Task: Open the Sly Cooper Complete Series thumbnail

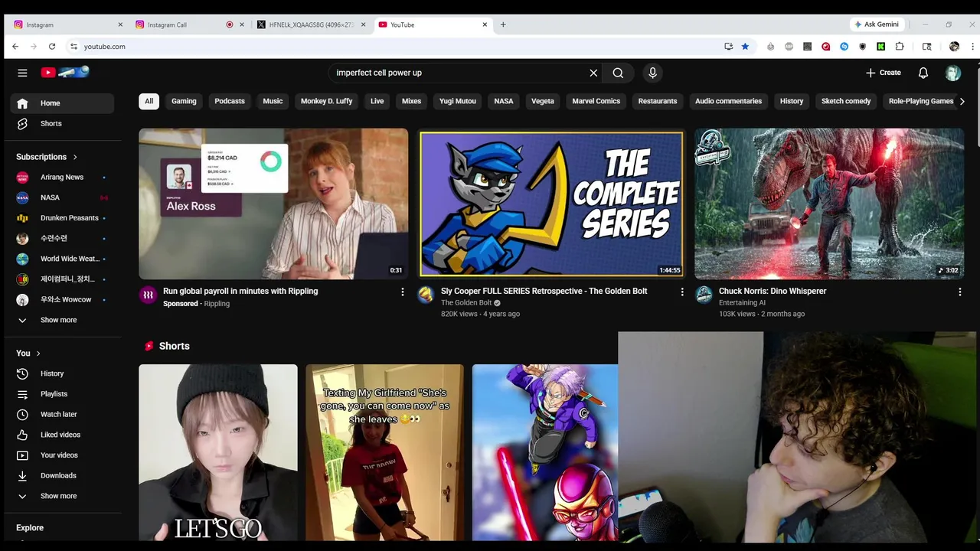Action: (551, 204)
